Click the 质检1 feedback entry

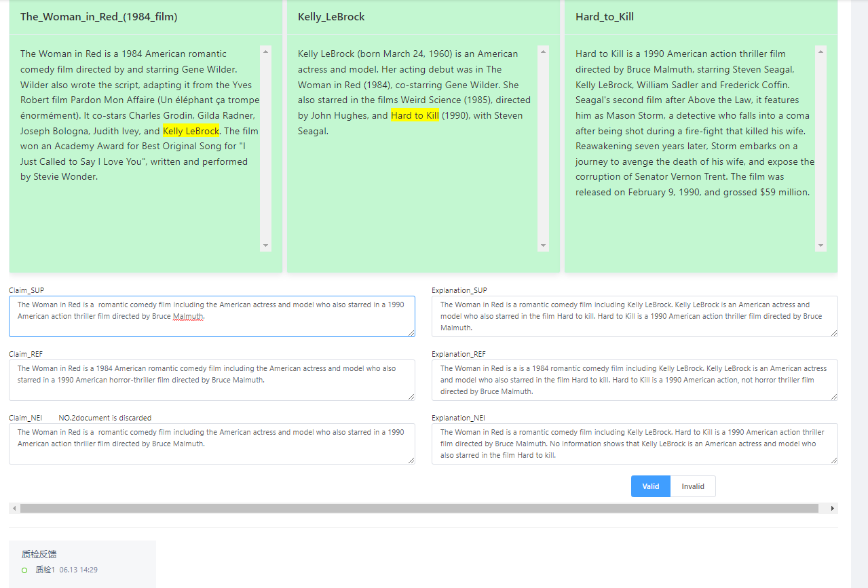click(x=45, y=570)
